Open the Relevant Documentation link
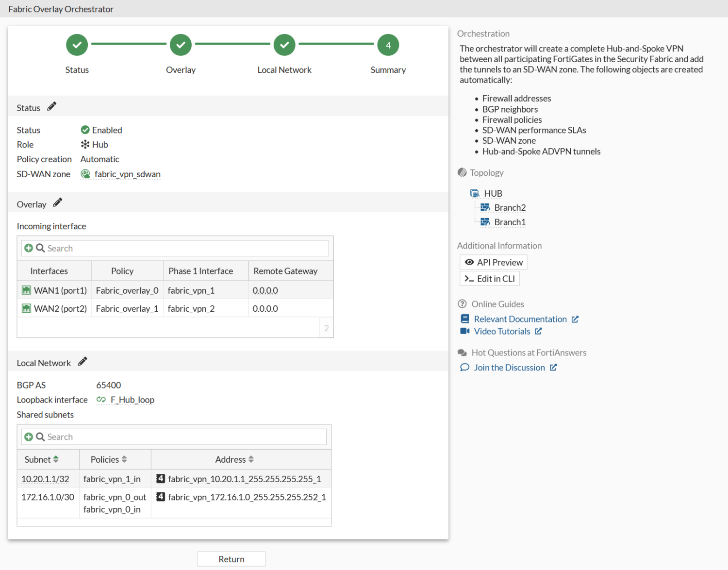The image size is (728, 570). tap(520, 319)
